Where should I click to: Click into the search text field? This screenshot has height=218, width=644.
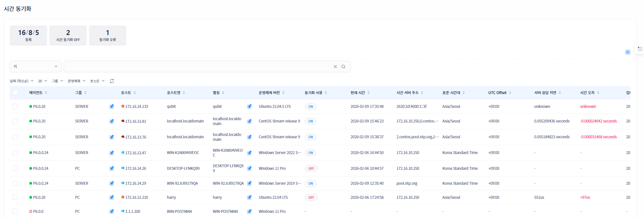(x=197, y=67)
